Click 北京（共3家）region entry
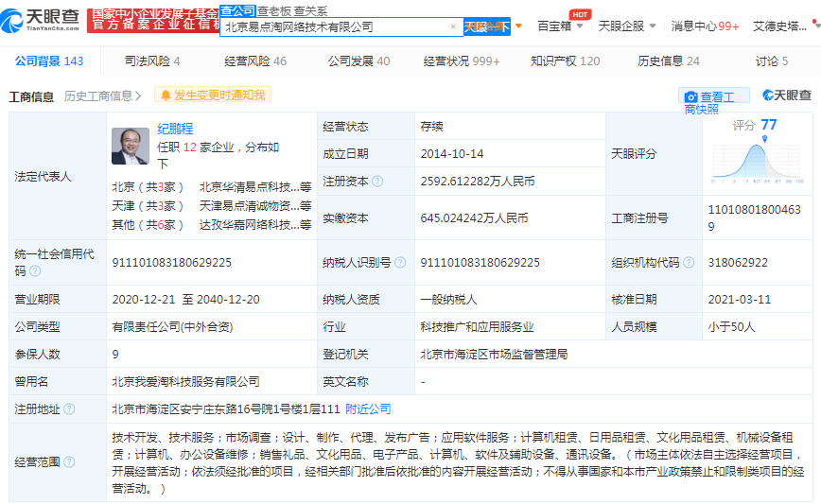This screenshot has width=821, height=504. tap(148, 187)
